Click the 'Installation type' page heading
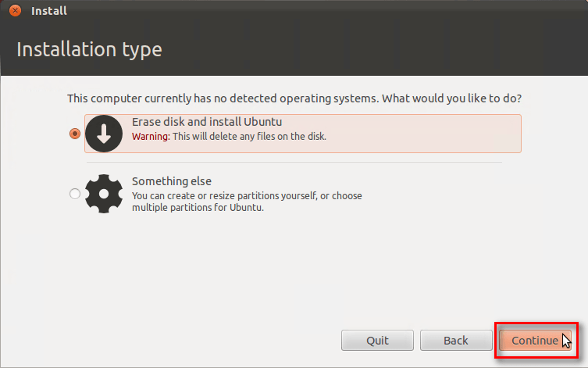 tap(89, 49)
